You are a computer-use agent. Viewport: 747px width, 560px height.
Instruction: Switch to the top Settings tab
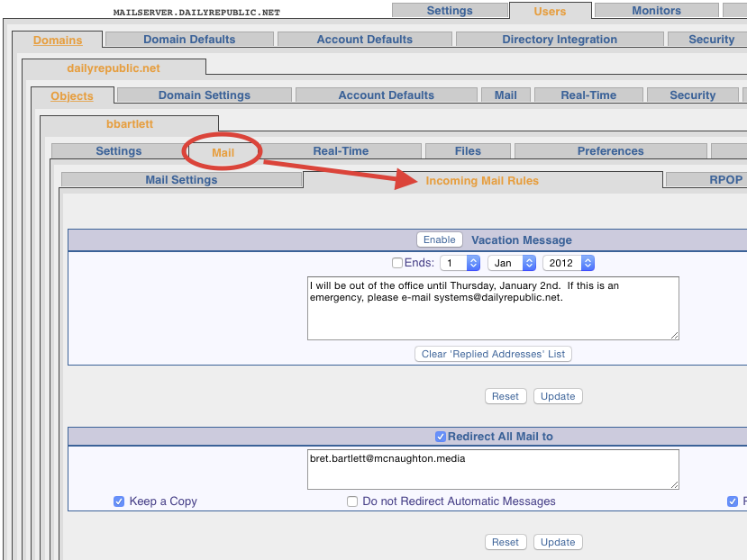click(449, 11)
